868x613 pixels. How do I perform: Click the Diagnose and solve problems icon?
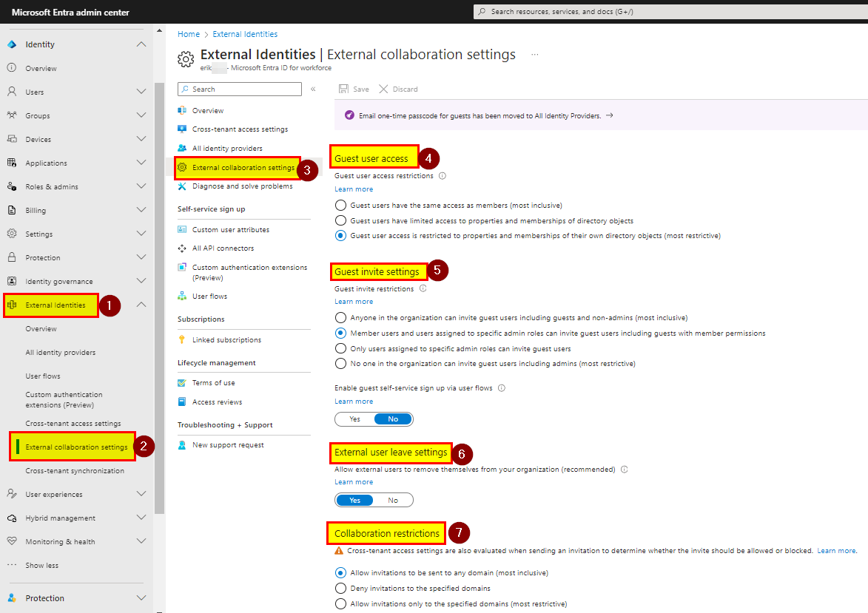coord(182,186)
